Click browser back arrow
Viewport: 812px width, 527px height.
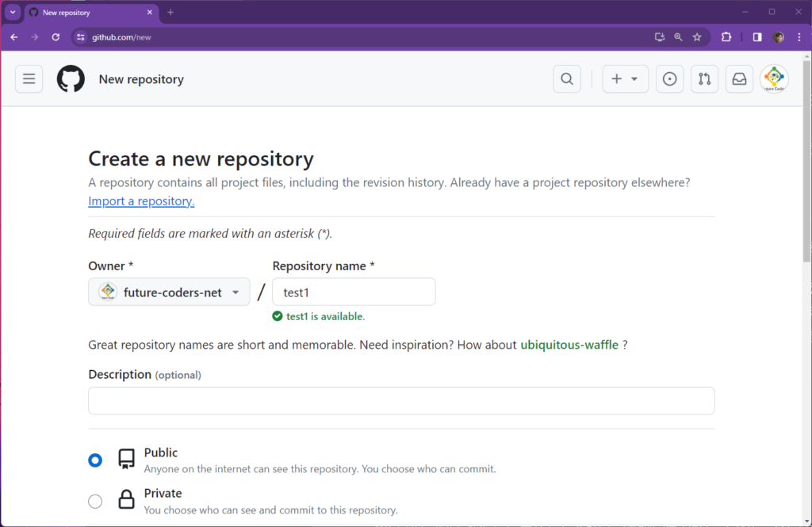[x=14, y=37]
